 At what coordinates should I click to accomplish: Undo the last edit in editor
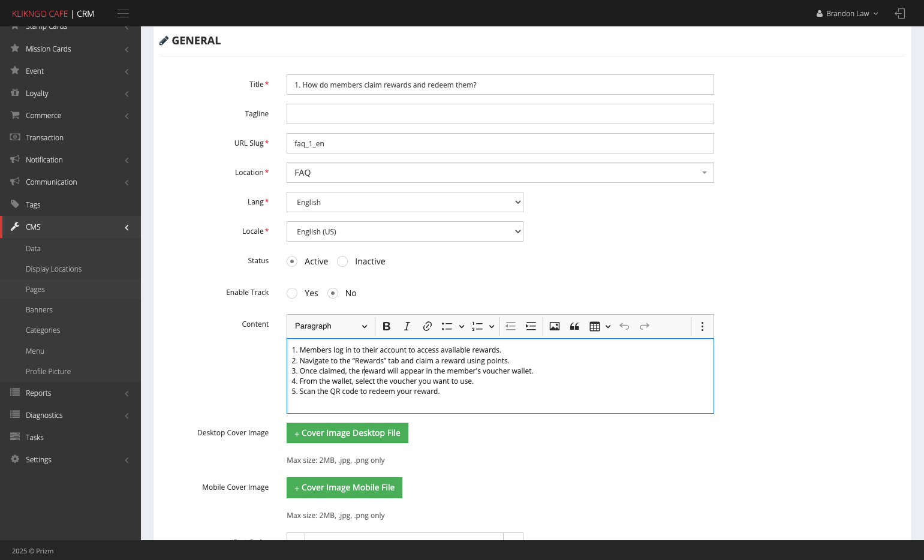click(624, 326)
